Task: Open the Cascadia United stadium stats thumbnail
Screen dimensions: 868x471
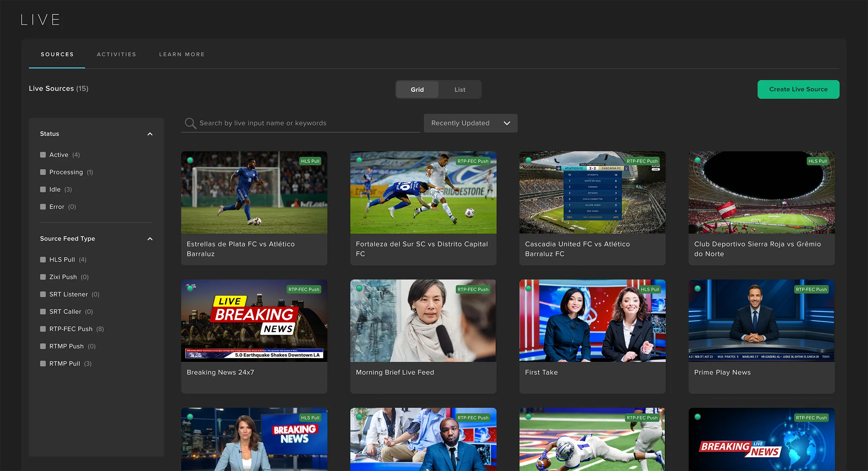Action: click(x=592, y=192)
